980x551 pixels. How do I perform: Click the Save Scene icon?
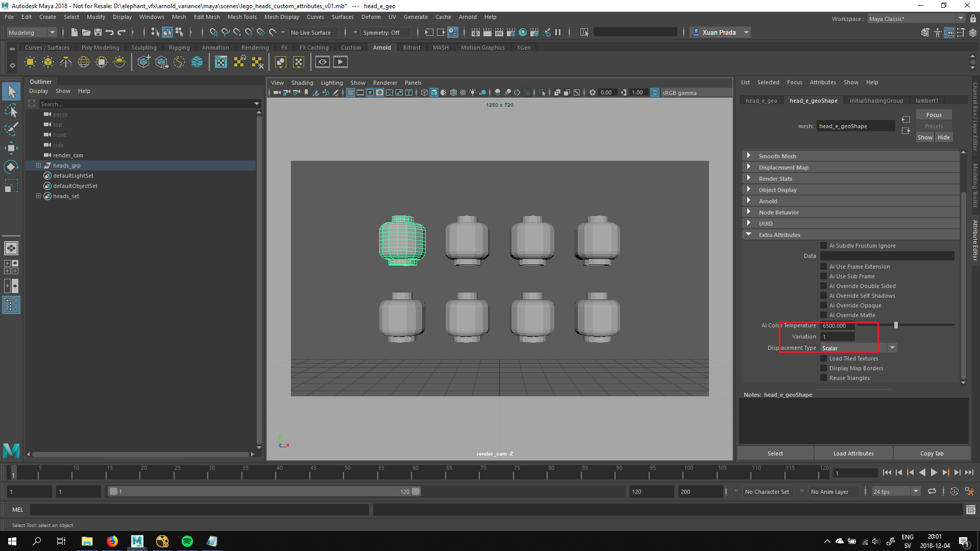98,32
